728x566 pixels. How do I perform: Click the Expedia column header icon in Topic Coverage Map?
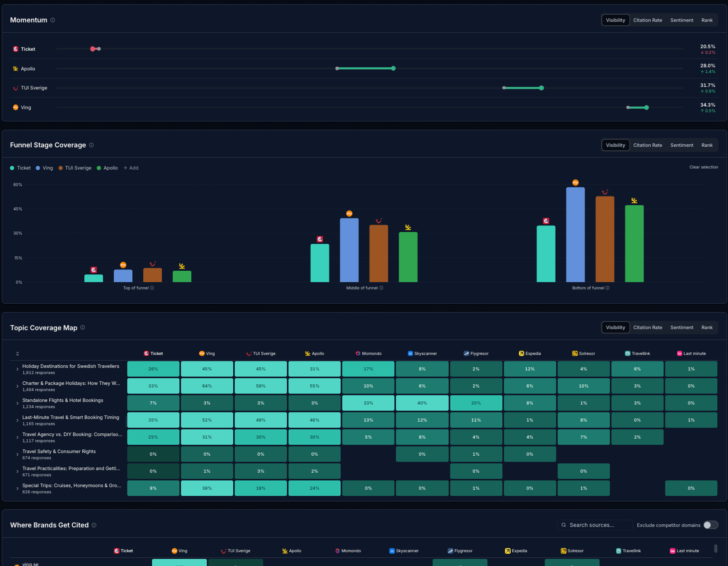[x=521, y=353]
